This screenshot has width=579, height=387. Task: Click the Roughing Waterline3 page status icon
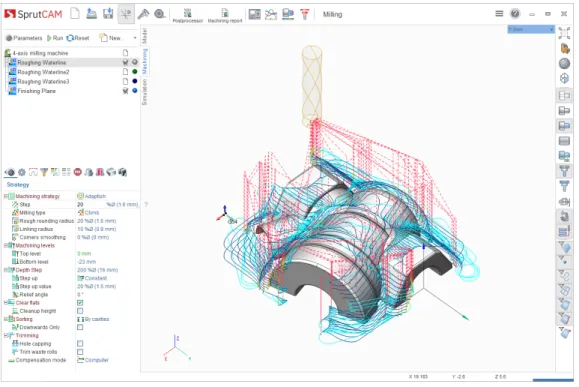point(126,81)
